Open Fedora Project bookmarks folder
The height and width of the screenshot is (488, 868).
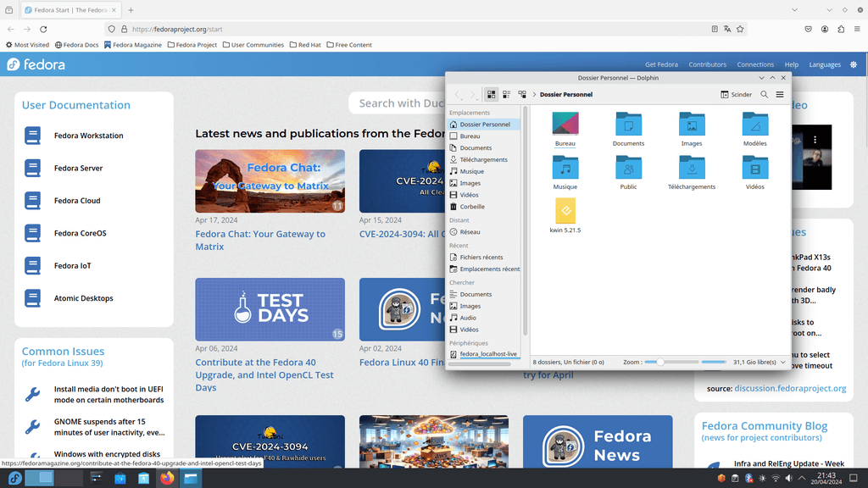click(x=192, y=45)
